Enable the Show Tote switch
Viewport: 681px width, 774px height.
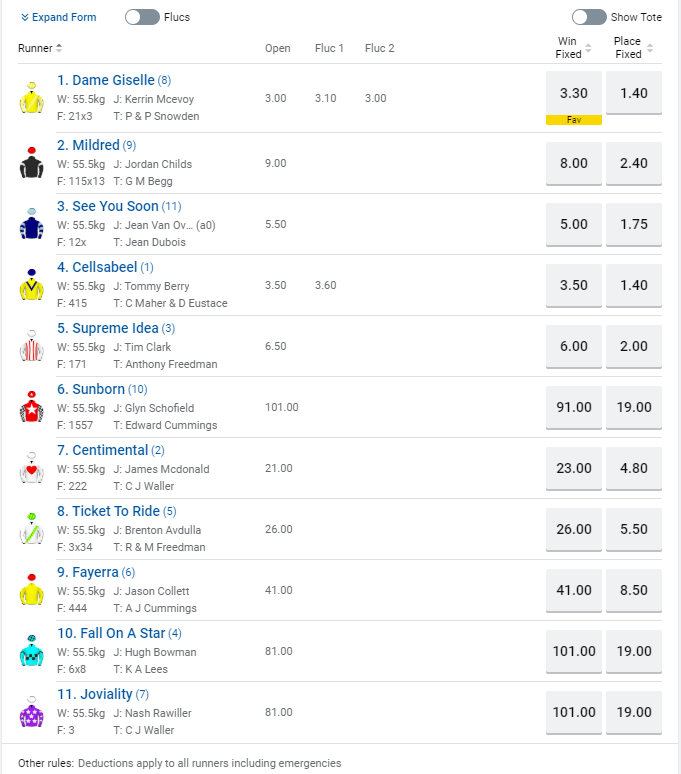pyautogui.click(x=589, y=17)
